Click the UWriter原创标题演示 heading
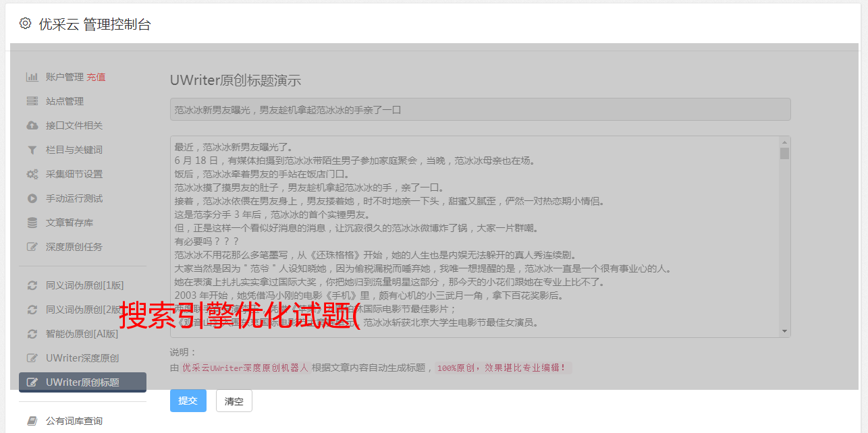The image size is (868, 433). click(236, 80)
